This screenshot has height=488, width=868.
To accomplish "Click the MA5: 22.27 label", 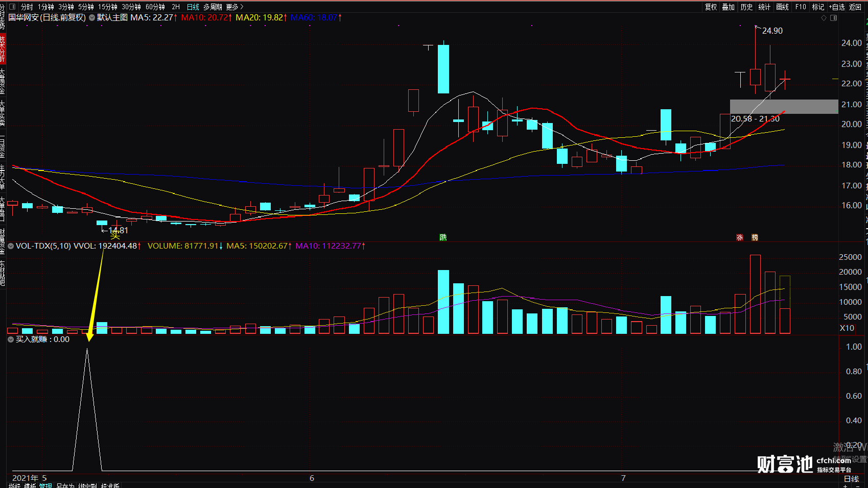I will pos(154,17).
